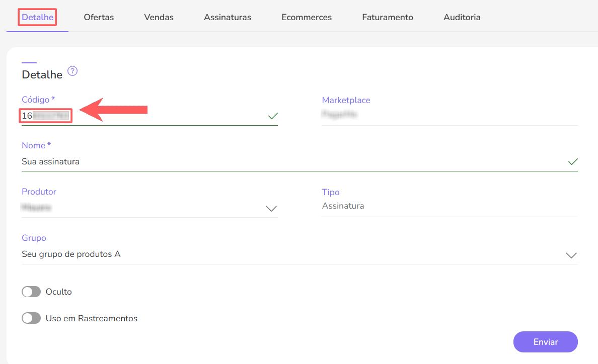Enable Uso em Rastreamentos switch

click(x=31, y=318)
